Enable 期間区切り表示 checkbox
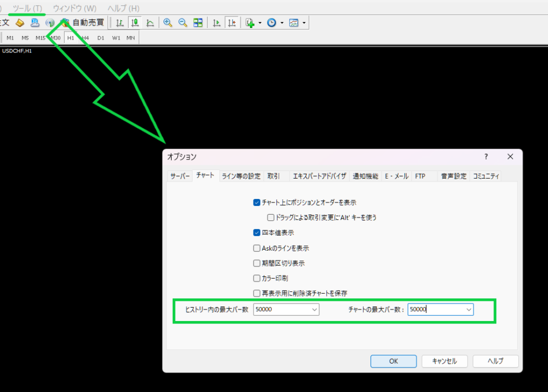548x392 pixels. [257, 263]
